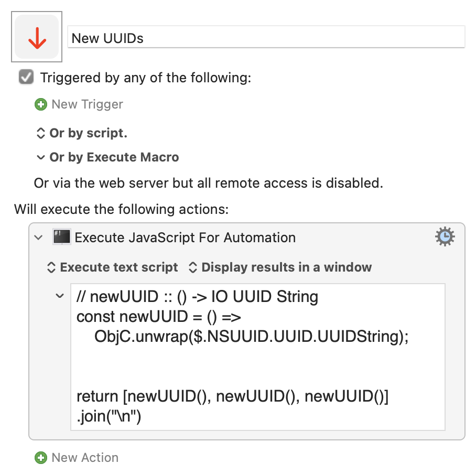Click the red down-arrow macro icon
The height and width of the screenshot is (475, 476).
(x=37, y=37)
